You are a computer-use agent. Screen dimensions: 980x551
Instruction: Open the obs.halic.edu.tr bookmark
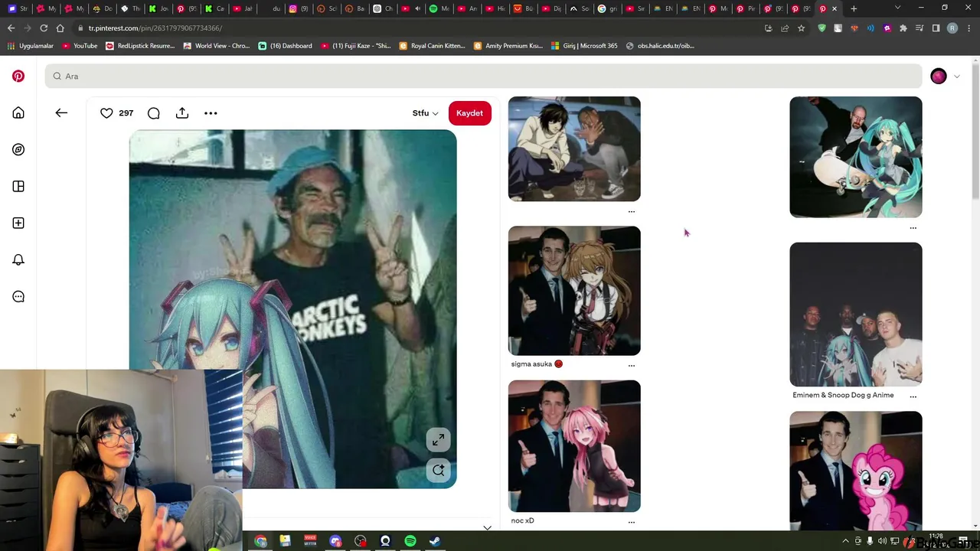point(660,46)
